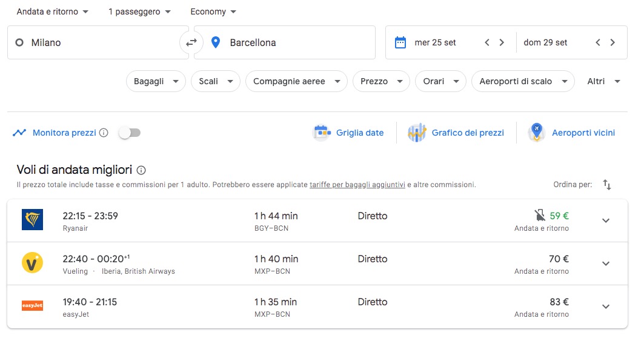644x338 pixels.
Task: Click info icon beside Voli di andata migliori
Action: tap(142, 170)
